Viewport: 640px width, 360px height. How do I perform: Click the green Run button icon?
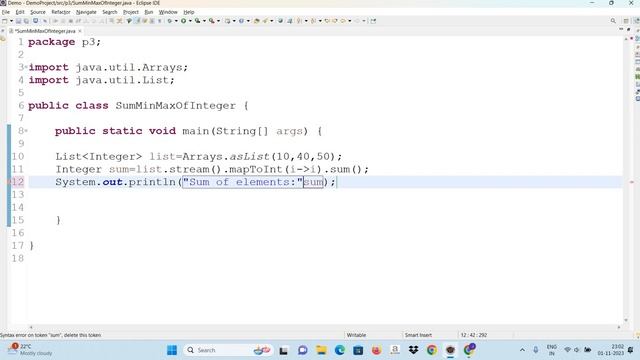(184, 21)
